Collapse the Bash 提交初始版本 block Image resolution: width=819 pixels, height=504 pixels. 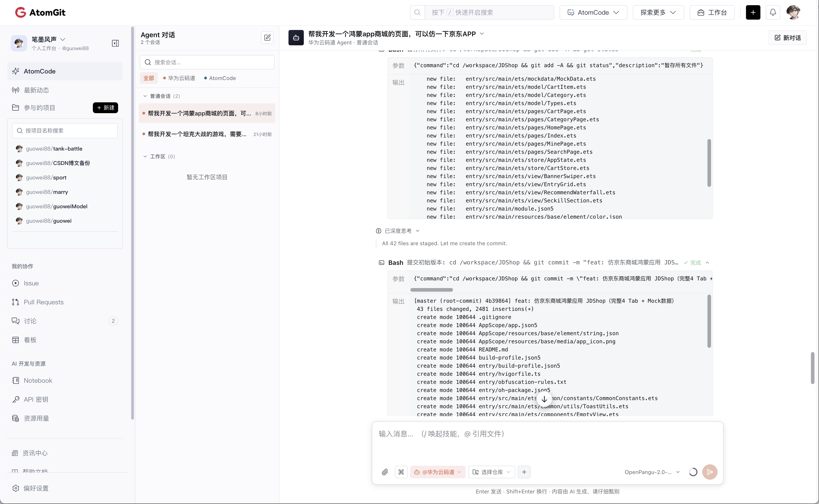tap(707, 263)
